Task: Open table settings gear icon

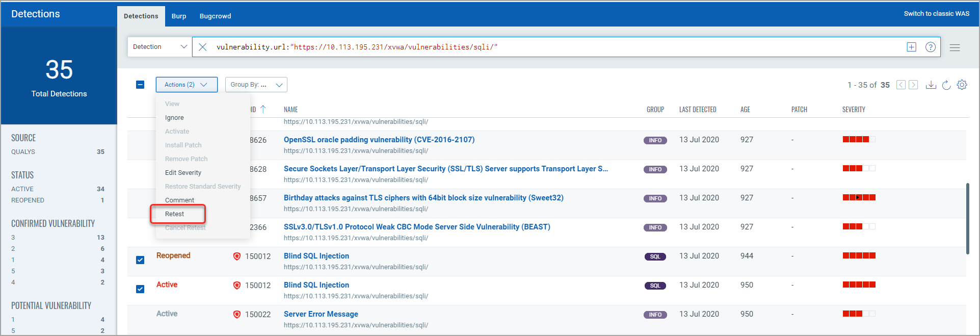Action: click(x=962, y=85)
